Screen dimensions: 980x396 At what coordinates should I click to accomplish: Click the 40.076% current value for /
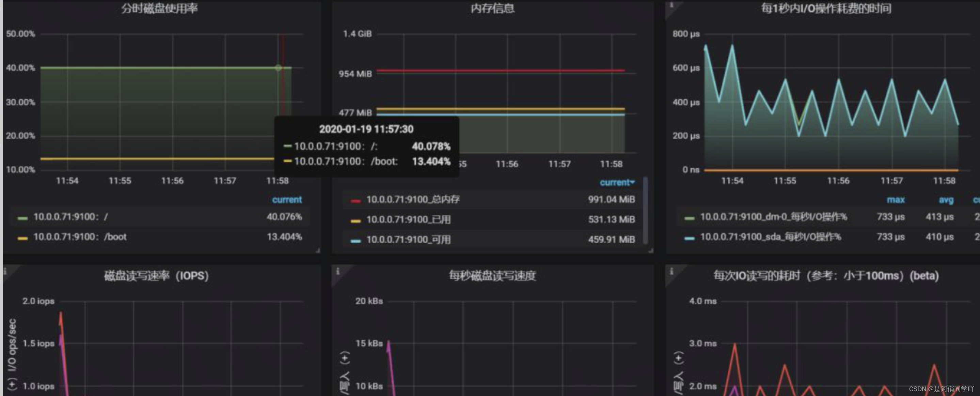pos(284,217)
